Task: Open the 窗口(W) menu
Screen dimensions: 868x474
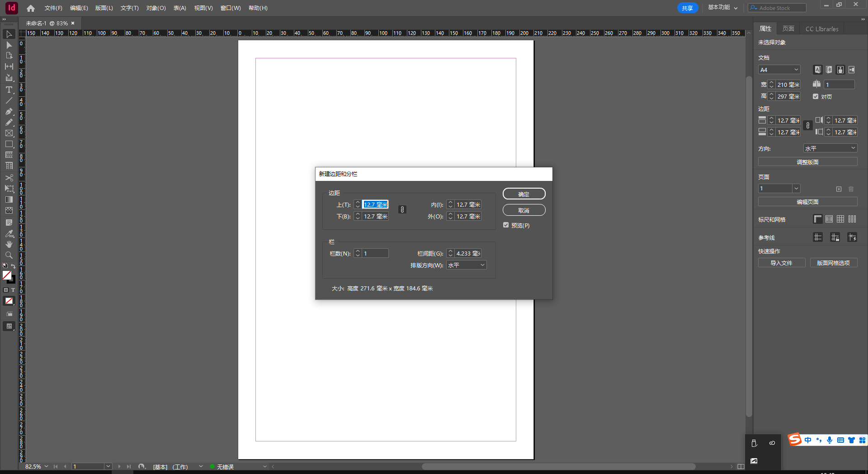Action: coord(231,8)
